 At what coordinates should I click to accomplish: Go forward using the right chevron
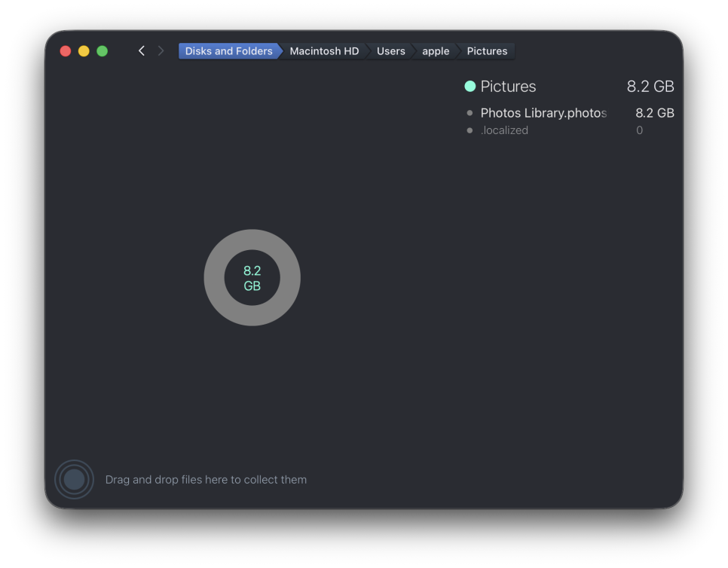(x=161, y=51)
